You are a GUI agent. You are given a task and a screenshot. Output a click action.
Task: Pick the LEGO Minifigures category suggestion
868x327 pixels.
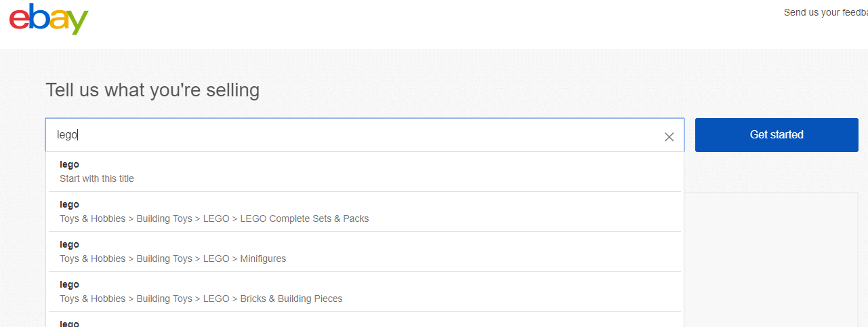tap(365, 252)
